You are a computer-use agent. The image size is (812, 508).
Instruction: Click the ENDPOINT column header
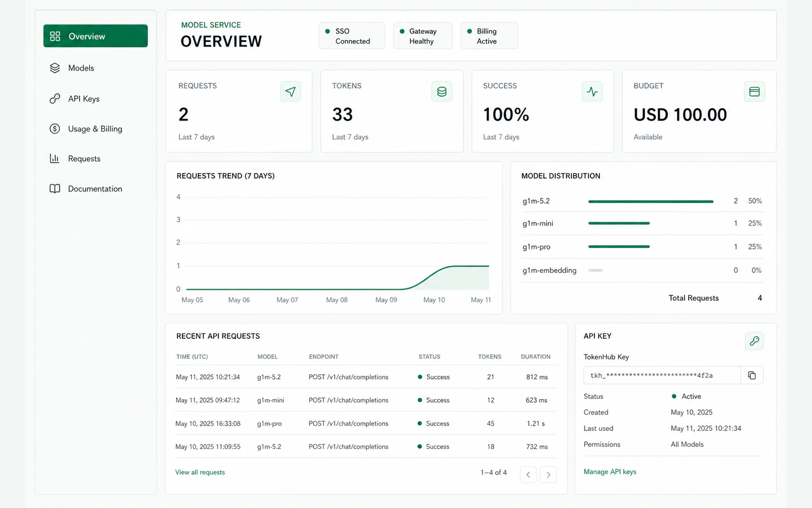coord(323,357)
